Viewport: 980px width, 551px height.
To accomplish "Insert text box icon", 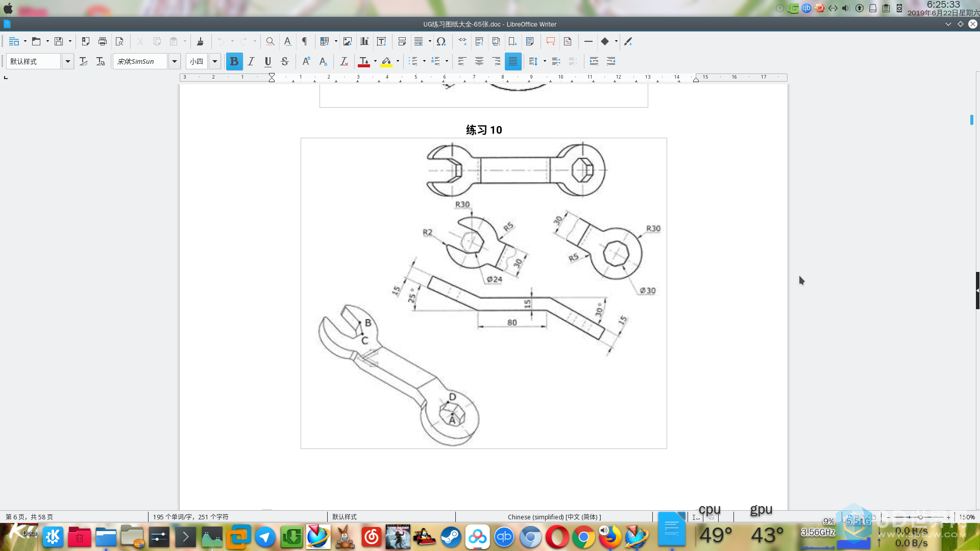I will click(381, 41).
